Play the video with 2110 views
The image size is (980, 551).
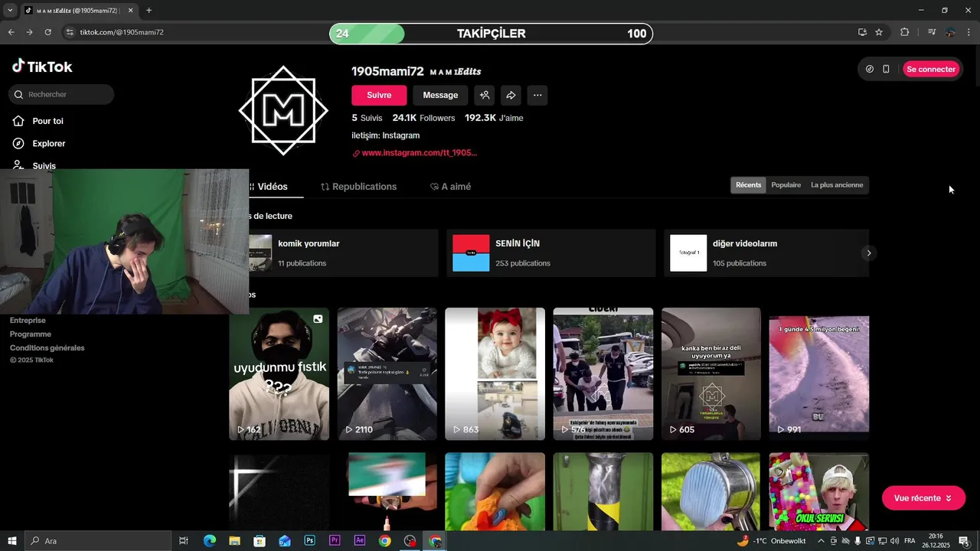[387, 373]
